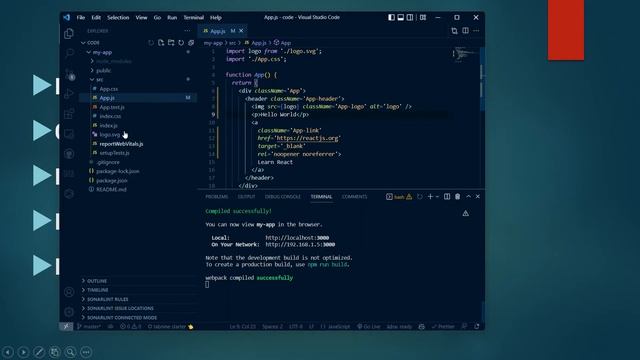640x360 pixels.
Task: Open the File menu
Action: [x=81, y=18]
